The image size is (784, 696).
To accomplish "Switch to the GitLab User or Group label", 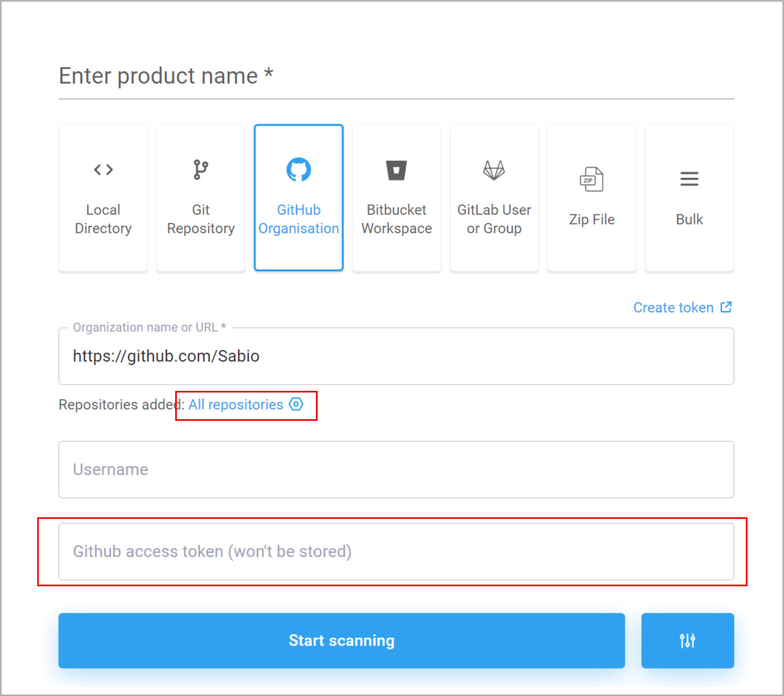I will (x=494, y=219).
